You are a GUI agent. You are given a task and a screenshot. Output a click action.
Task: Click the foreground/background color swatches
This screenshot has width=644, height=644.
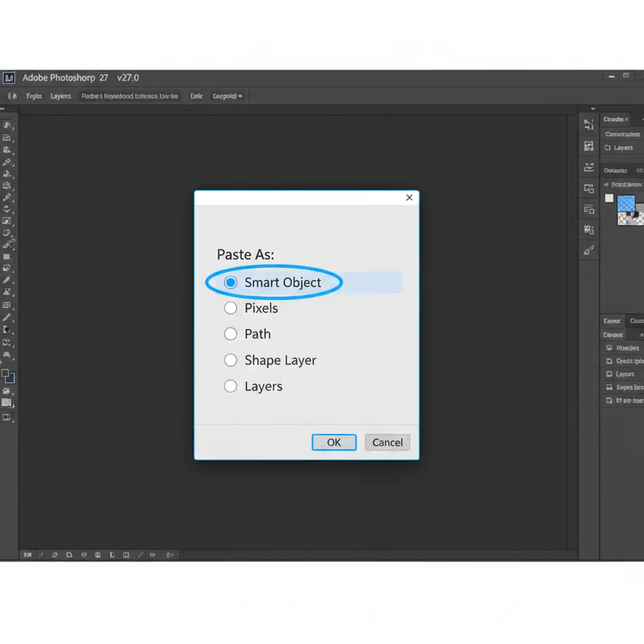8,376
